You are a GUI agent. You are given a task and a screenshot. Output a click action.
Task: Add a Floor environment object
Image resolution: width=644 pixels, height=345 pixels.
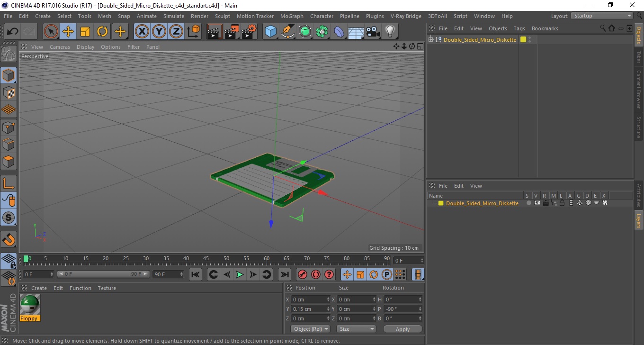[356, 32]
